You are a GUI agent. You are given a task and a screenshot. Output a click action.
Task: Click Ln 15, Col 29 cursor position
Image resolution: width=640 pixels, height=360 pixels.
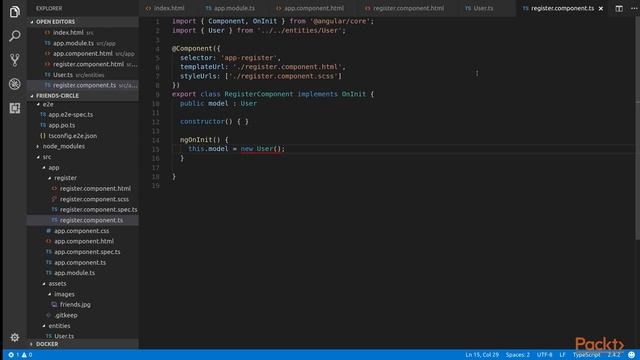(482, 355)
